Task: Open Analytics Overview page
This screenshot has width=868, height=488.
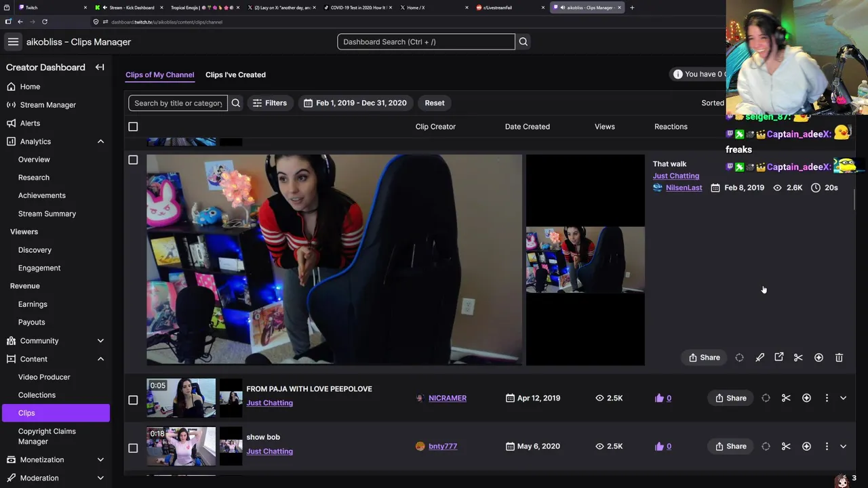Action: click(34, 159)
